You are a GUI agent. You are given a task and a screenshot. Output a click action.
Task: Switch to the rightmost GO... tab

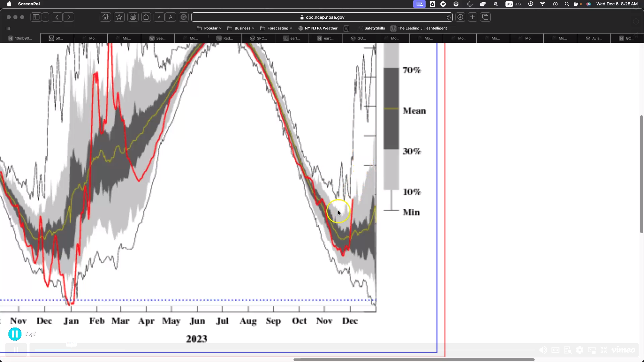[x=627, y=38]
